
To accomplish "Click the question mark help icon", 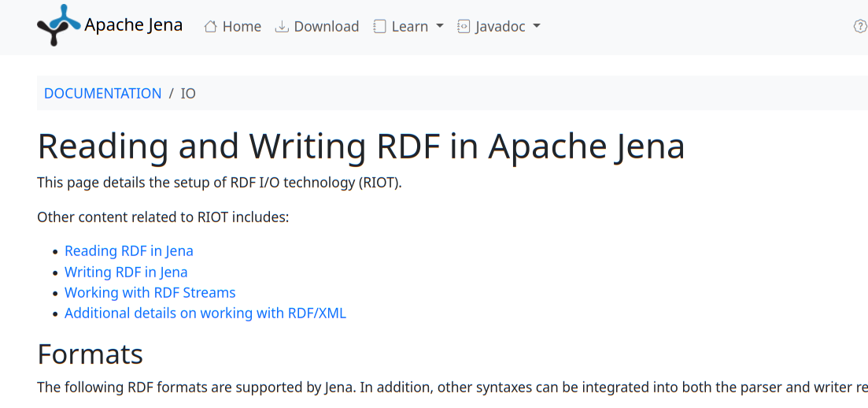I will 860,26.
